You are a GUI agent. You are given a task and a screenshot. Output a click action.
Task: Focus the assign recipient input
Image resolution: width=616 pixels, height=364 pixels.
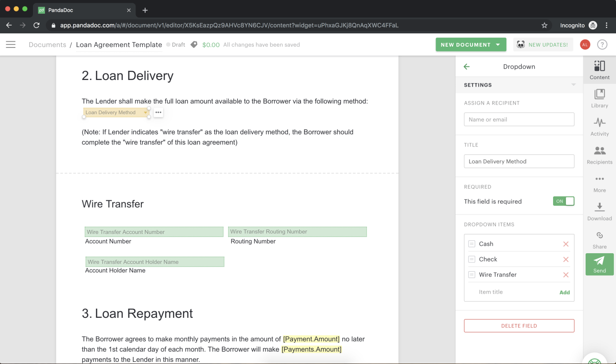coord(519,120)
